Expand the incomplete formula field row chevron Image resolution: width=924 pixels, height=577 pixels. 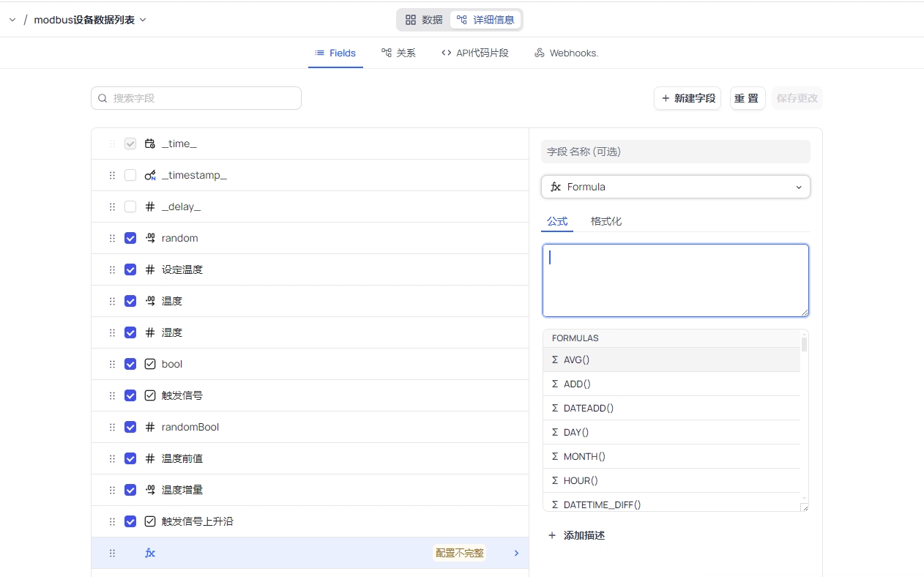516,553
